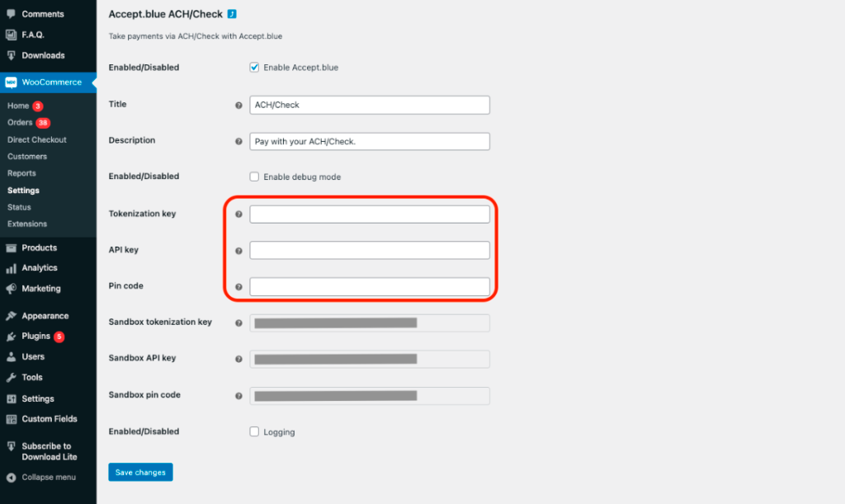
Task: Click the help icon next to Pin code
Action: coord(238,287)
